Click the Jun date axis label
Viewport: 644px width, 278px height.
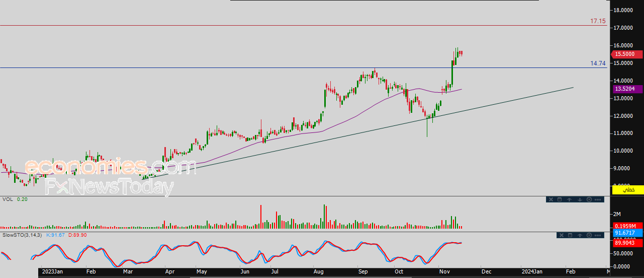(245, 271)
